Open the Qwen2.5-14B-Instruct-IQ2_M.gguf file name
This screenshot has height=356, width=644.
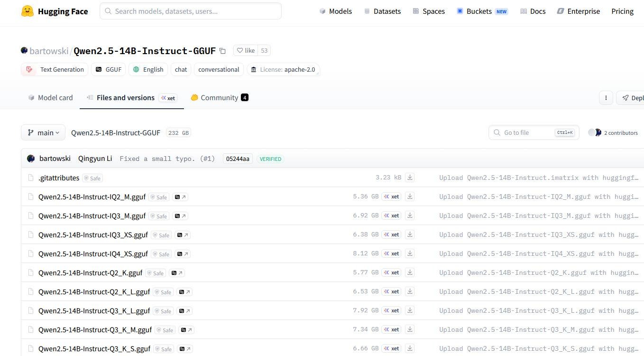pos(92,197)
